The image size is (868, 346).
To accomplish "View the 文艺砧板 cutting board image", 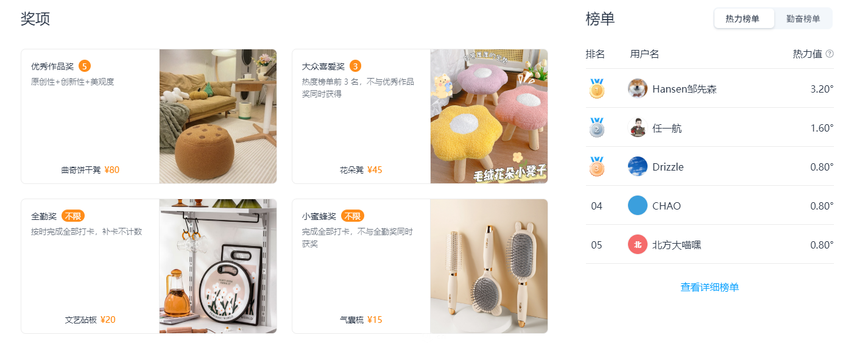I will tap(218, 266).
